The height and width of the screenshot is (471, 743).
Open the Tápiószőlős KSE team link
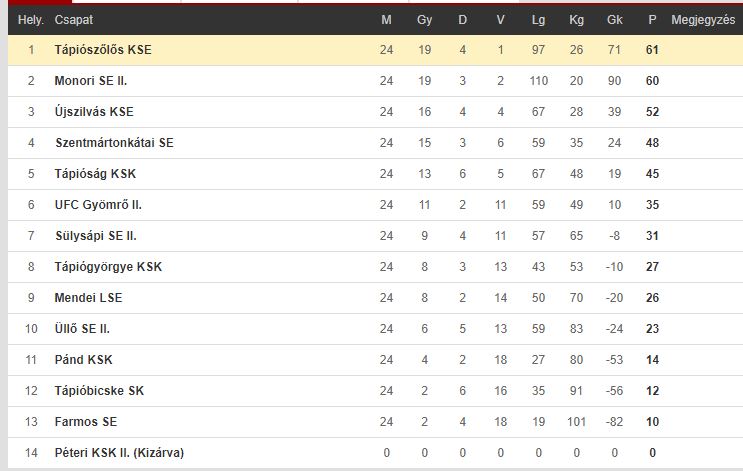103,50
